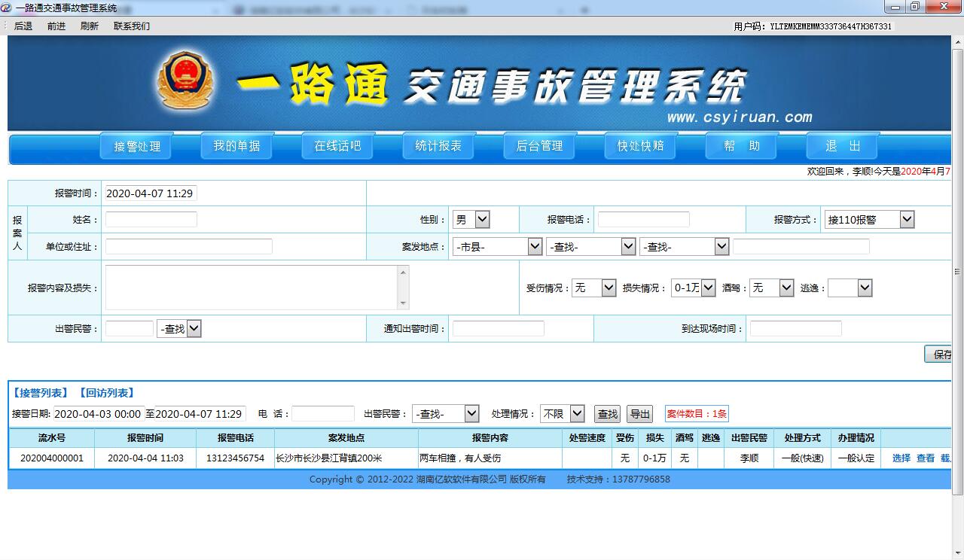Open the 快处快赔 quick claim module
The height and width of the screenshot is (560, 964).
click(639, 146)
